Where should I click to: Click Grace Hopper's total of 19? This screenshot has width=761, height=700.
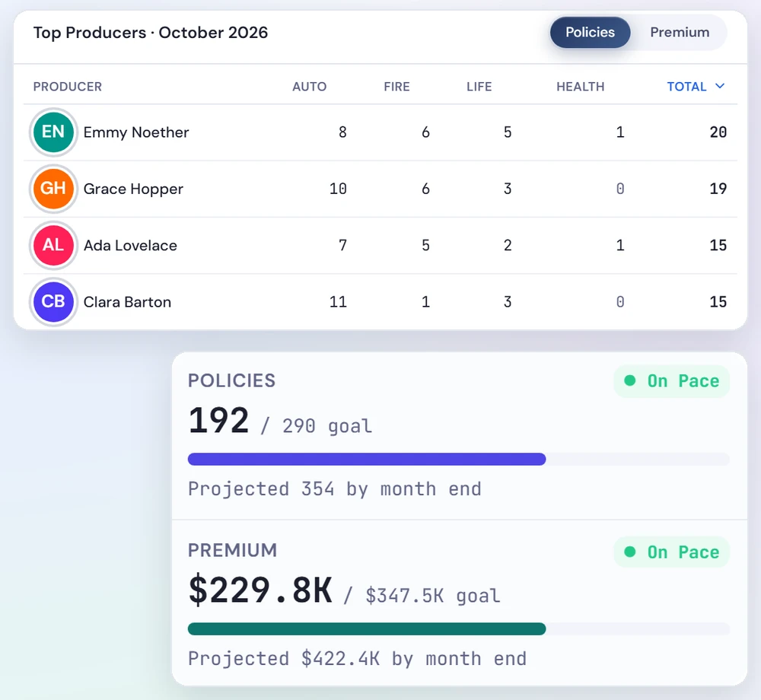718,189
